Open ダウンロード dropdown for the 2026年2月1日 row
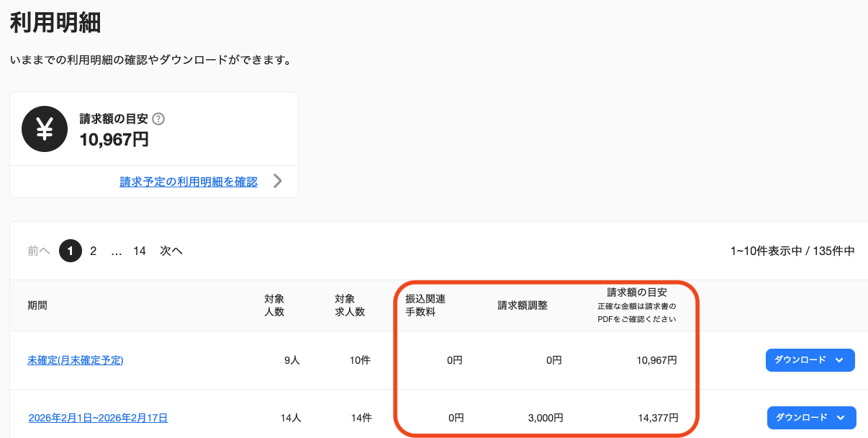The width and height of the screenshot is (868, 438). point(811,418)
